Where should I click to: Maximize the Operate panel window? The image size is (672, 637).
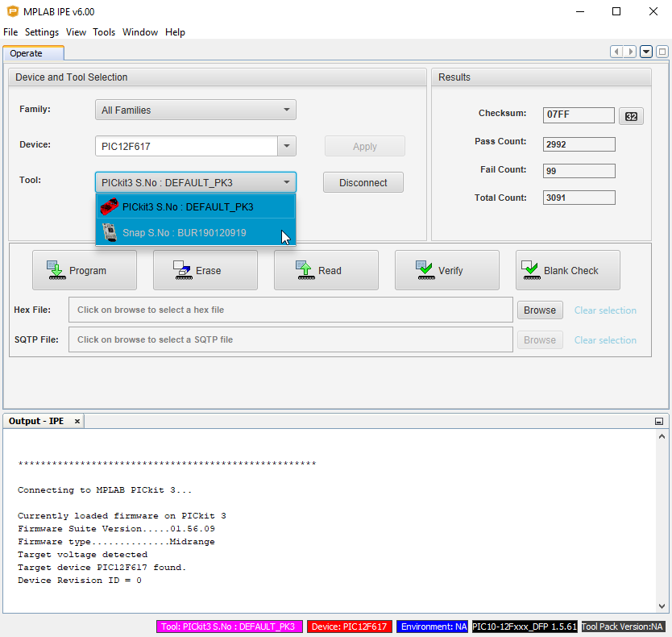662,52
